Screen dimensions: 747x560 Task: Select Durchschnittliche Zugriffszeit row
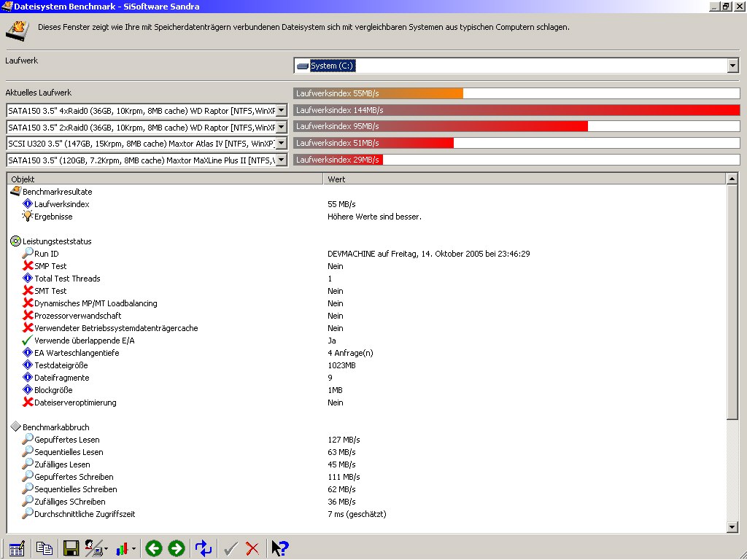pos(367,513)
